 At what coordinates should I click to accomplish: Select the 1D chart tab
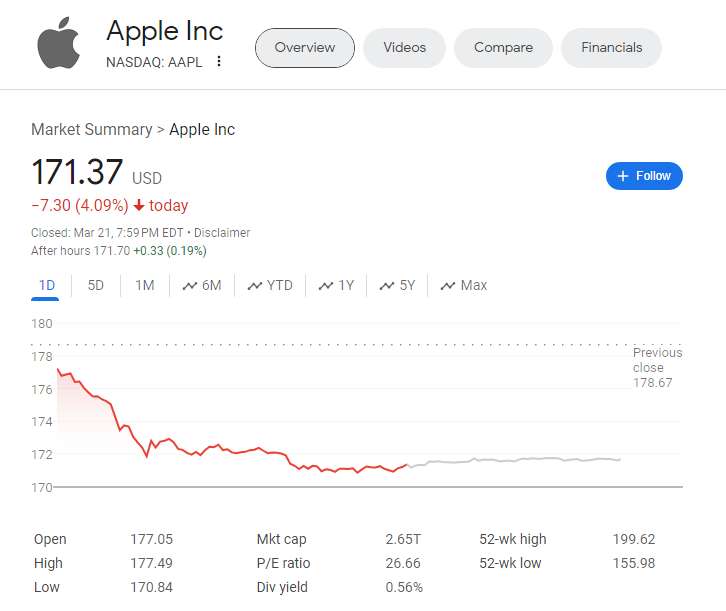[x=47, y=285]
